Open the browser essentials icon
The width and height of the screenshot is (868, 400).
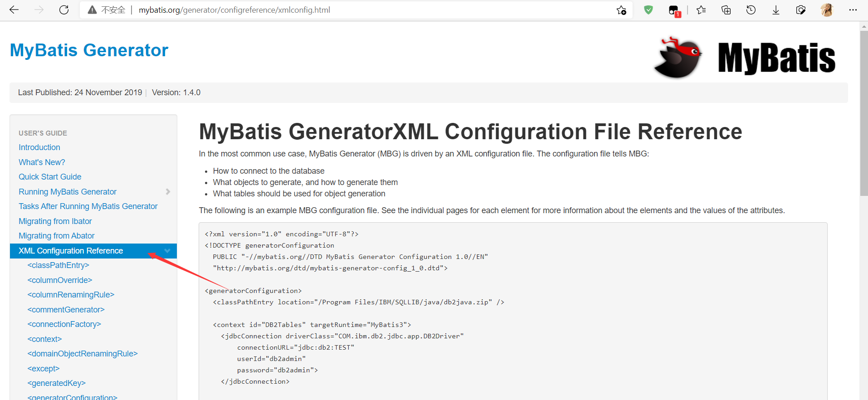pyautogui.click(x=801, y=10)
